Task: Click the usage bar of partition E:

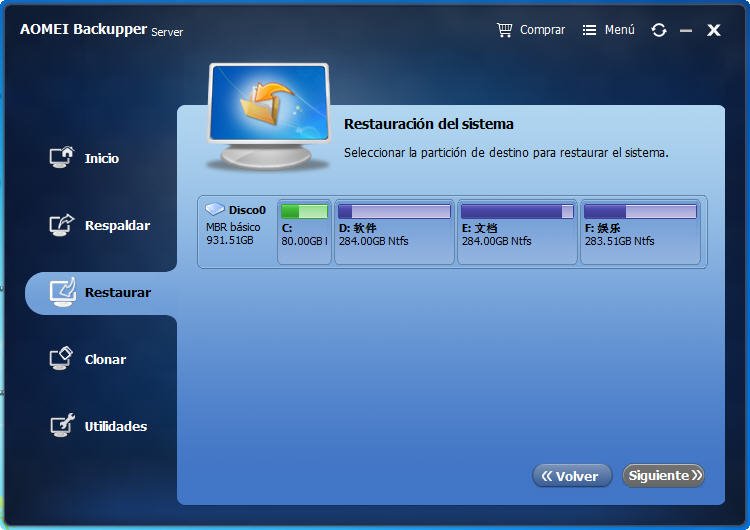Action: tap(517, 211)
